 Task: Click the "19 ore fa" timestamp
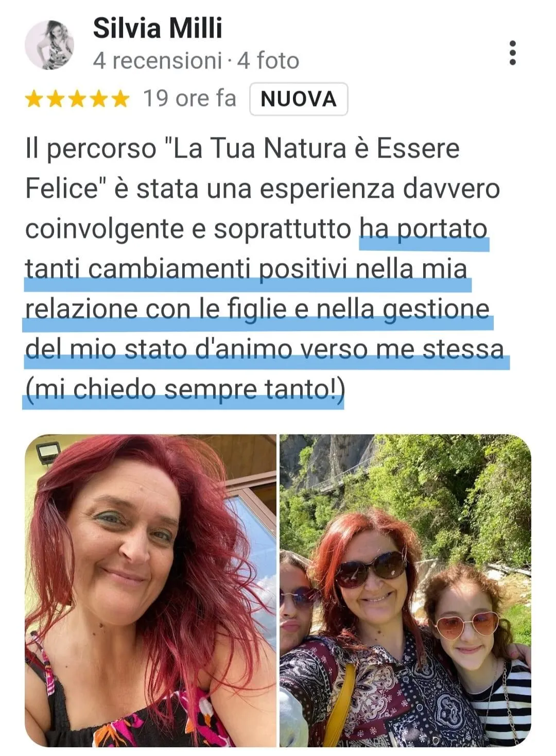click(x=189, y=98)
